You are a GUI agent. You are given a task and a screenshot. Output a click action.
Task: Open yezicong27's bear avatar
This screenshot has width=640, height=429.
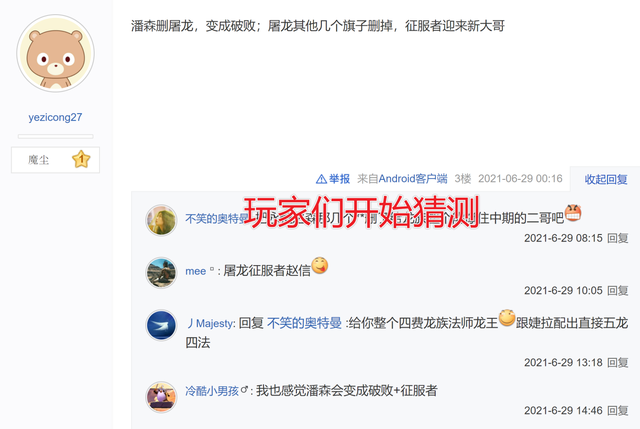(56, 53)
